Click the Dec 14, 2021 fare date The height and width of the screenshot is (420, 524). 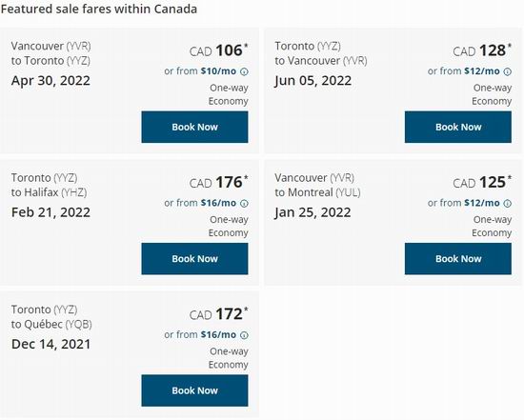pyautogui.click(x=50, y=344)
